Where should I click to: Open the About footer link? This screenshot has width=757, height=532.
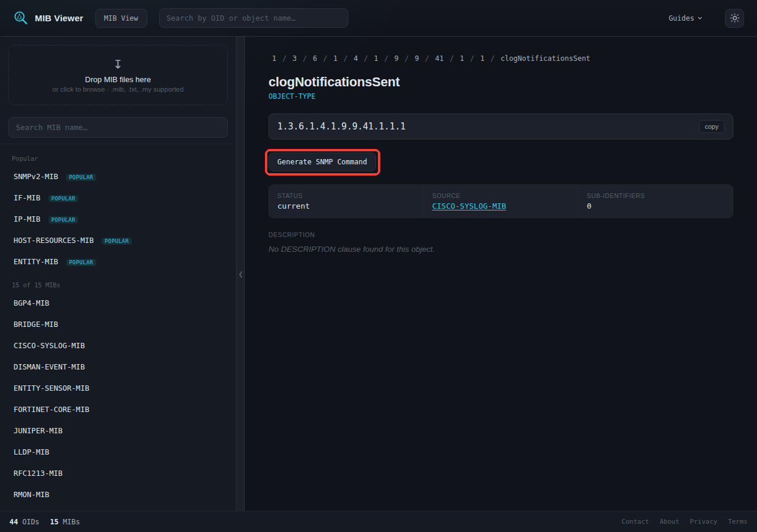[x=669, y=522]
